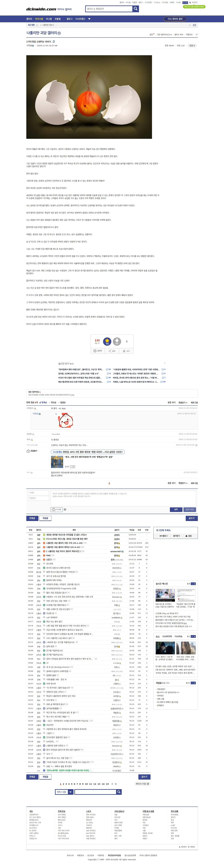Click next arrow in 개념글 sidebar box
Screen dimensions: 224x868
point(195,683)
